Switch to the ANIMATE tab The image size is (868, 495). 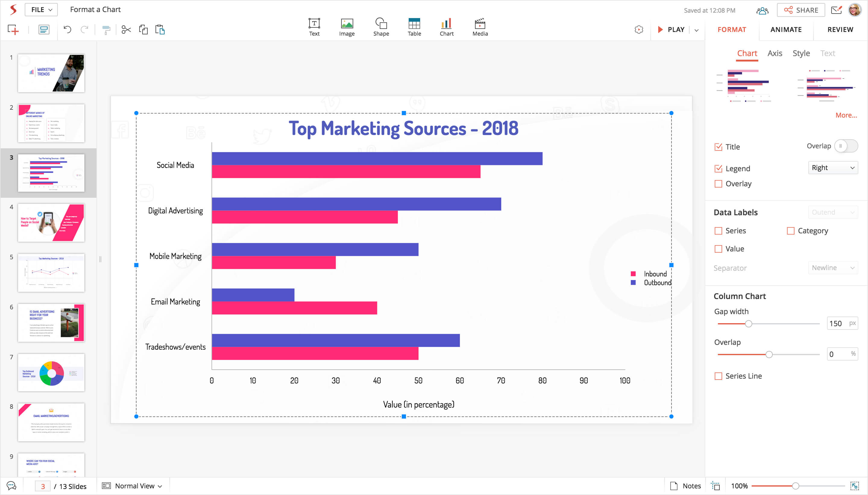click(x=785, y=30)
